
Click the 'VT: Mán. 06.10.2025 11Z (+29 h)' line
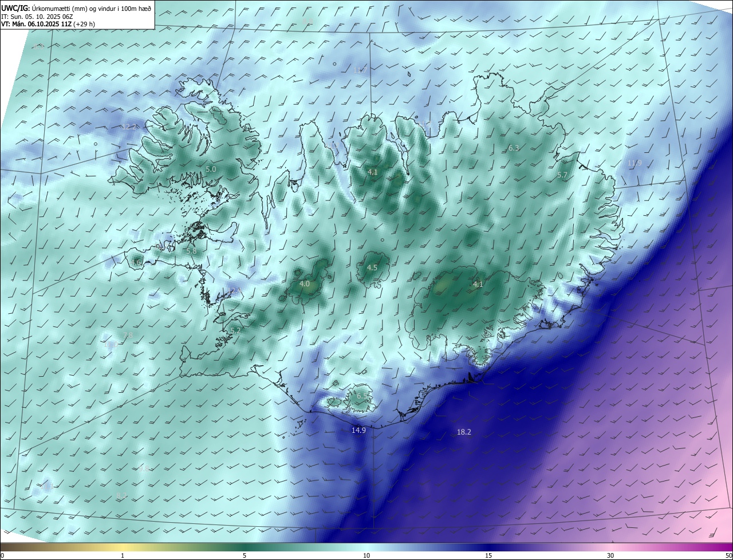(48, 24)
